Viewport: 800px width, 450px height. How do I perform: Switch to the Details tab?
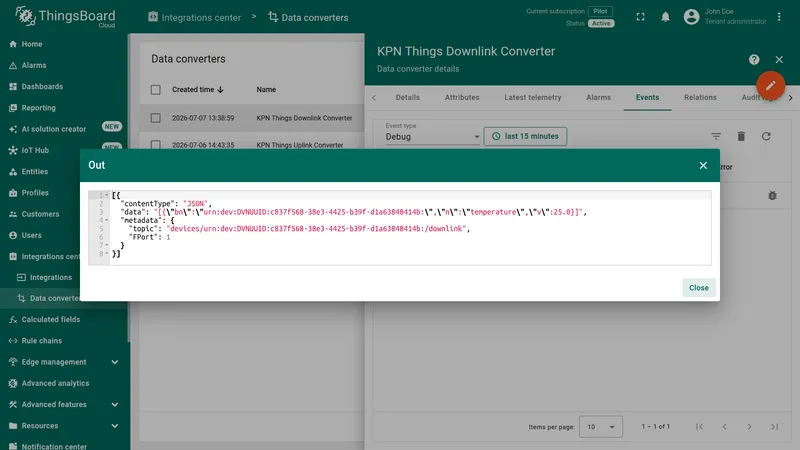[x=408, y=97]
